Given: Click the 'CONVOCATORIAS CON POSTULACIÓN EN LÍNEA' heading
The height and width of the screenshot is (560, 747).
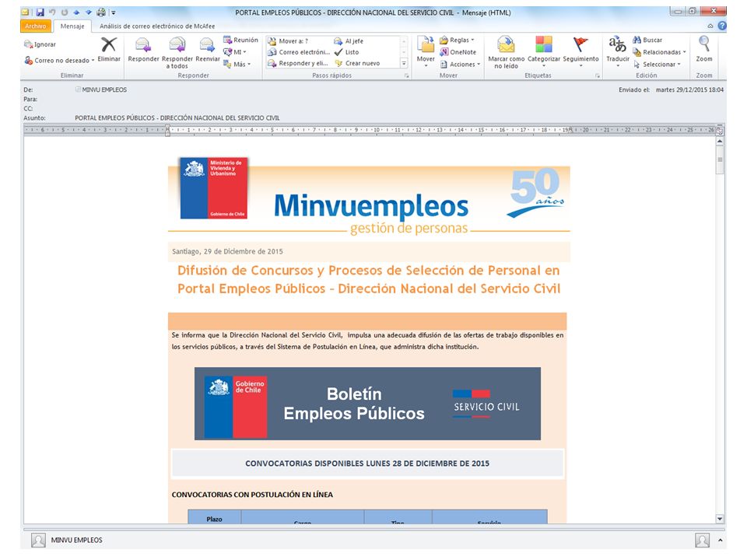Looking at the screenshot, I should pos(252,495).
